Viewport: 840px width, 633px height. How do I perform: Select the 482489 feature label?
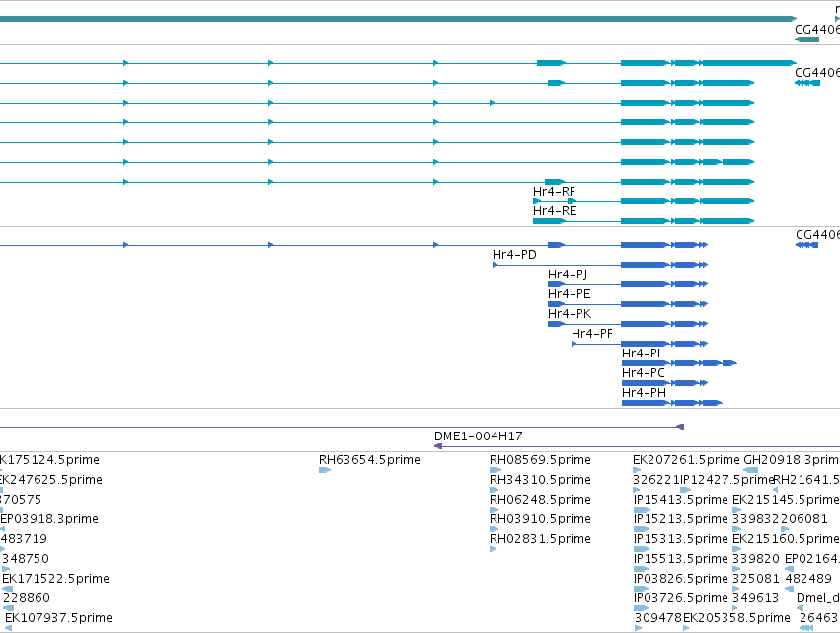[807, 579]
